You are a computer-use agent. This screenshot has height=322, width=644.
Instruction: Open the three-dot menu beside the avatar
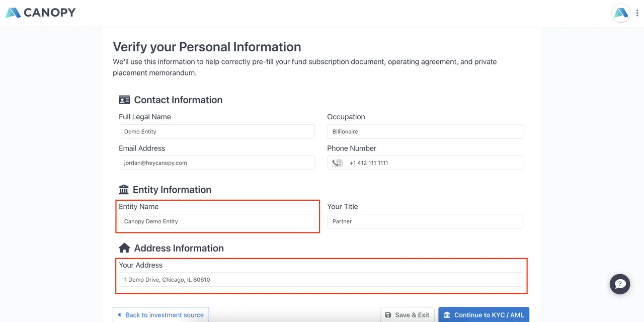[x=637, y=13]
